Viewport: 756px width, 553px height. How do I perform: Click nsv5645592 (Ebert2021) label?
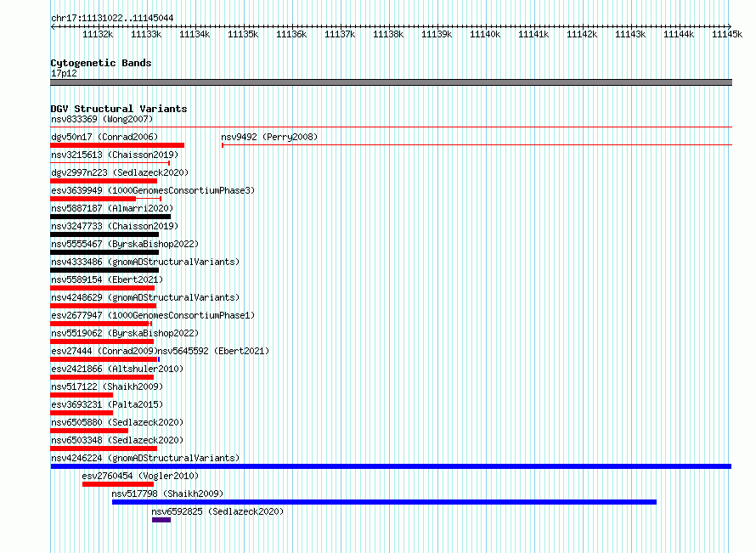(x=213, y=351)
